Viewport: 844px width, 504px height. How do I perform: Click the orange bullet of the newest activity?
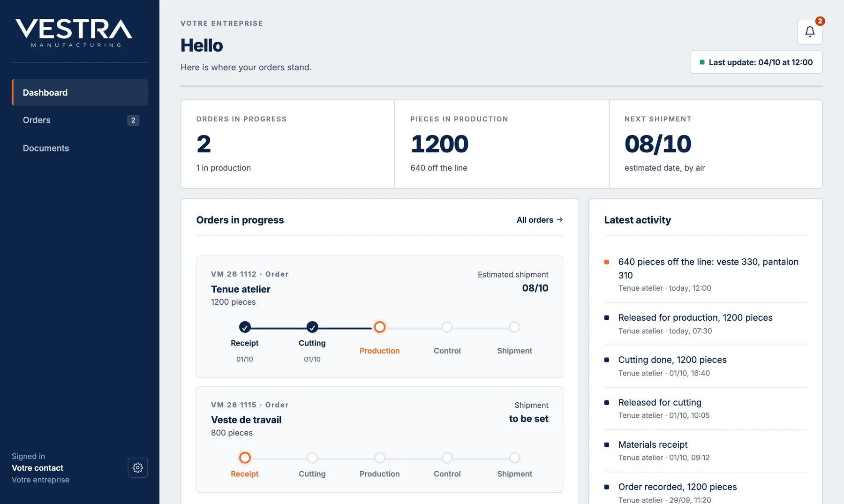(607, 262)
